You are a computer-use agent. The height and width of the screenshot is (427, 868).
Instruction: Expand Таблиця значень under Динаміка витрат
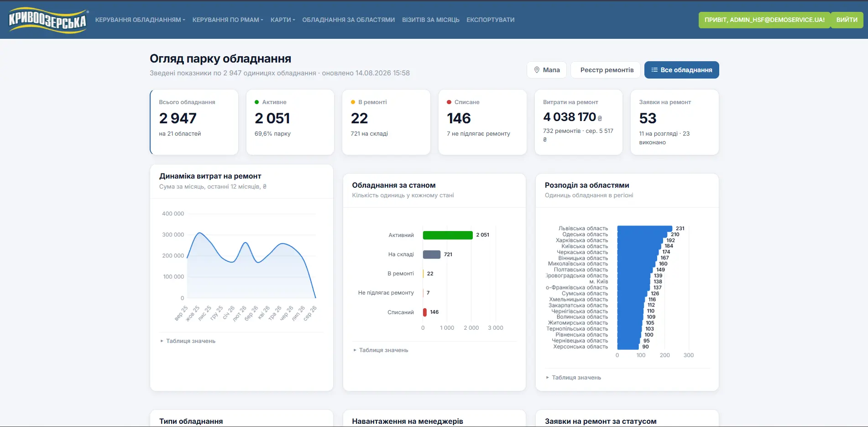coord(188,341)
